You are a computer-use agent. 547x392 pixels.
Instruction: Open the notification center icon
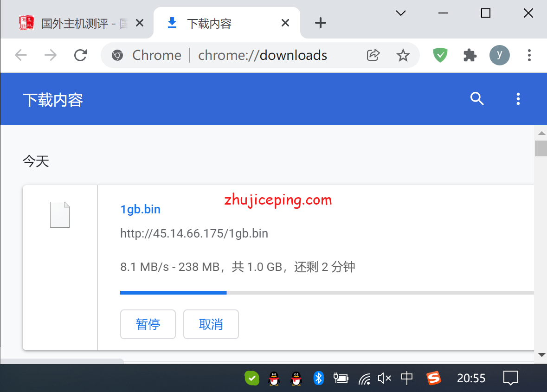(x=511, y=378)
